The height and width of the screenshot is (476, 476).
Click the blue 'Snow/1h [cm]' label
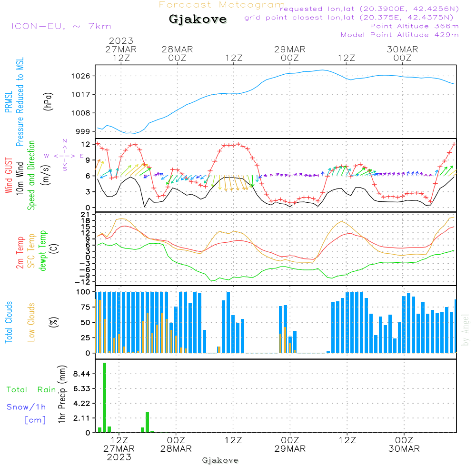(x=26, y=413)
